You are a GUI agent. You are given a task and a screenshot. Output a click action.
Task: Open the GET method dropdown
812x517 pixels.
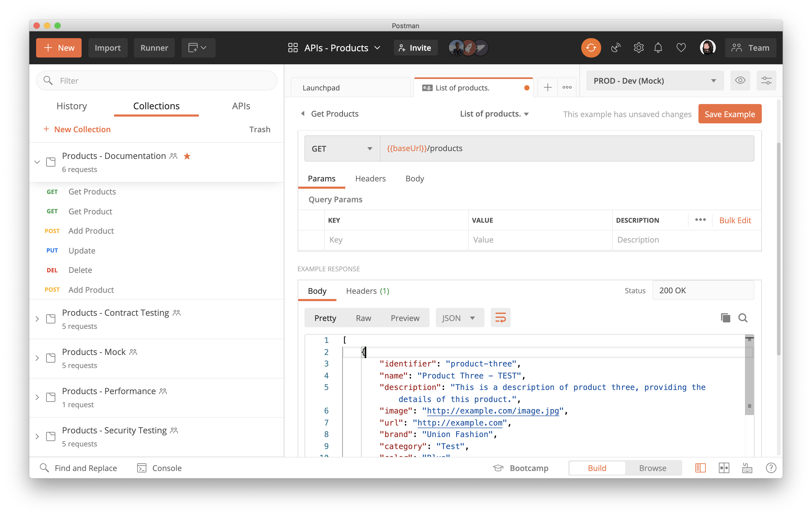point(342,148)
